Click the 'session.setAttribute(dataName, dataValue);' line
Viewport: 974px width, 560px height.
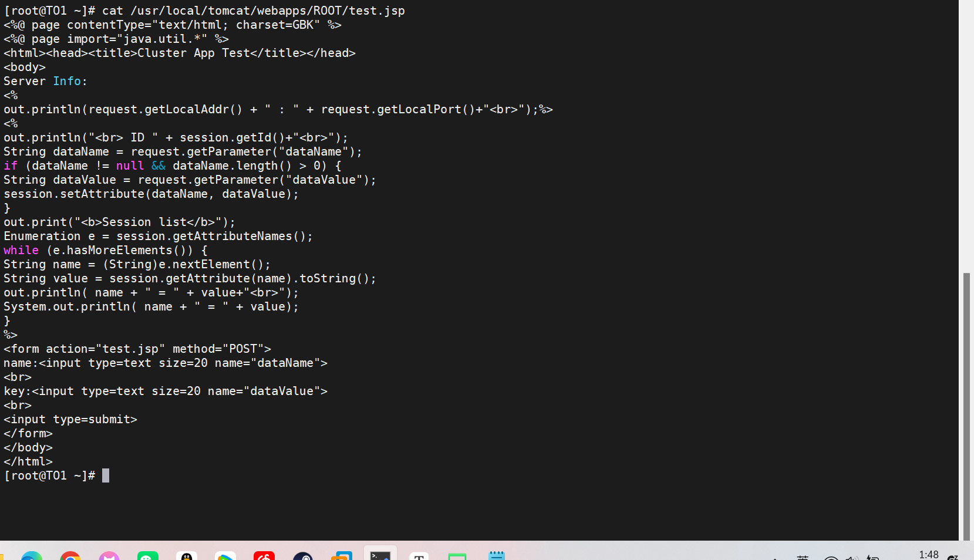point(151,194)
